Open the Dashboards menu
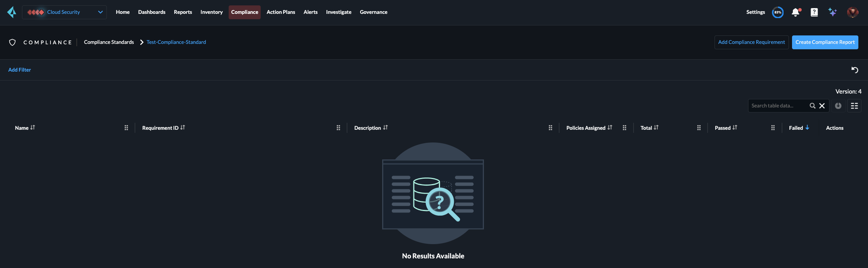The height and width of the screenshot is (268, 868). pyautogui.click(x=152, y=12)
